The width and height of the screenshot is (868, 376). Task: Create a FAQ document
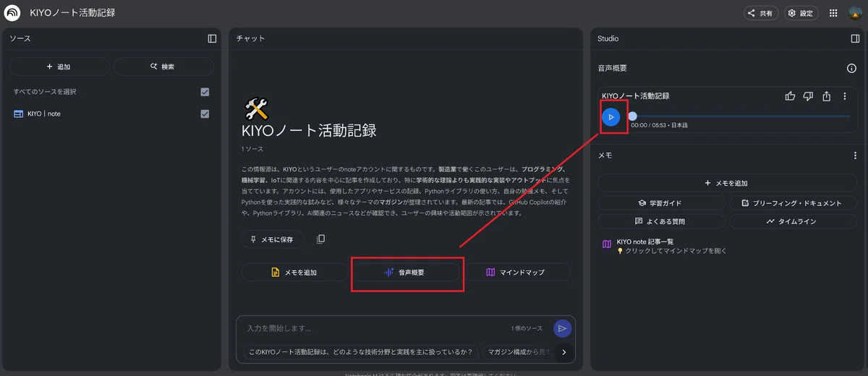(660, 221)
